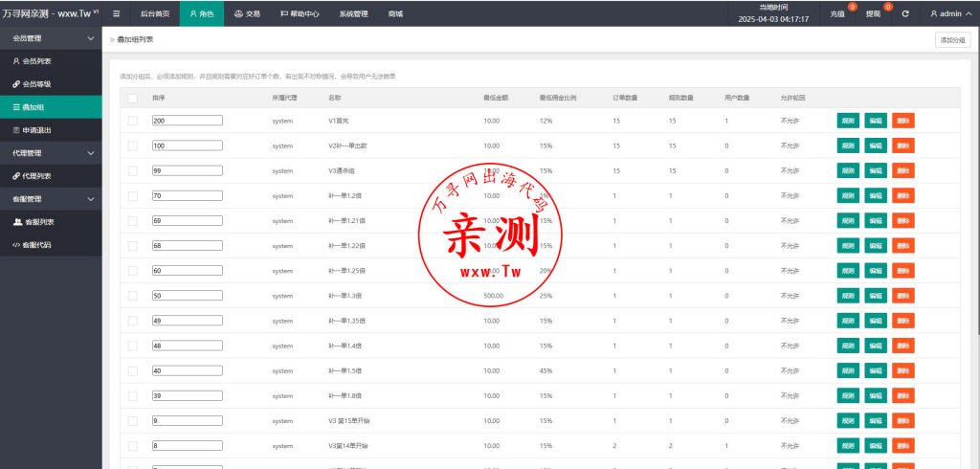Click the 叠加组列表 breadcrumb text
The image size is (980, 469).
[135, 39]
